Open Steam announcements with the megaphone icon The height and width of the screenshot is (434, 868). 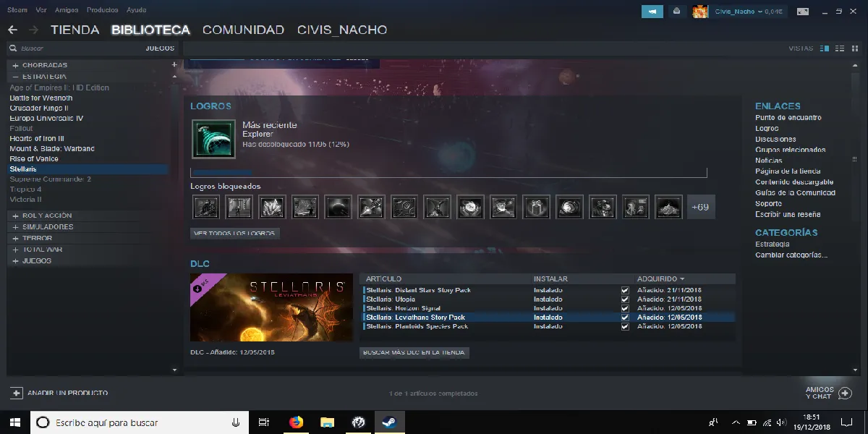click(652, 12)
